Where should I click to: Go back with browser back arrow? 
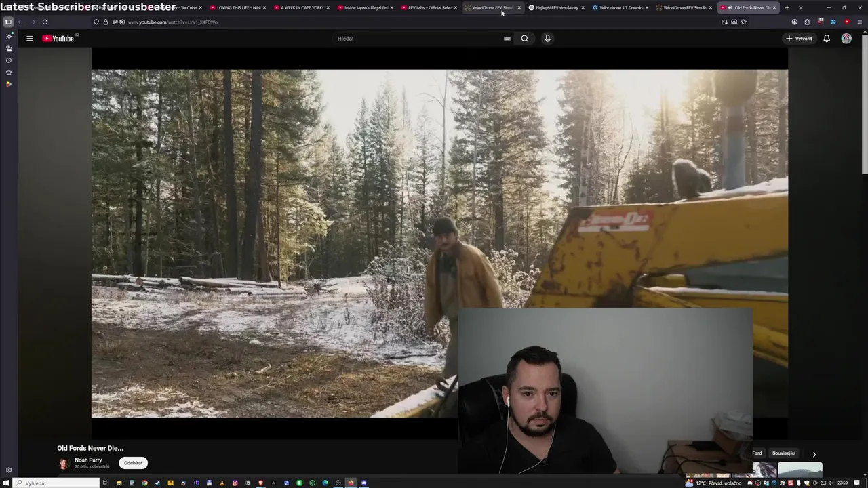20,22
